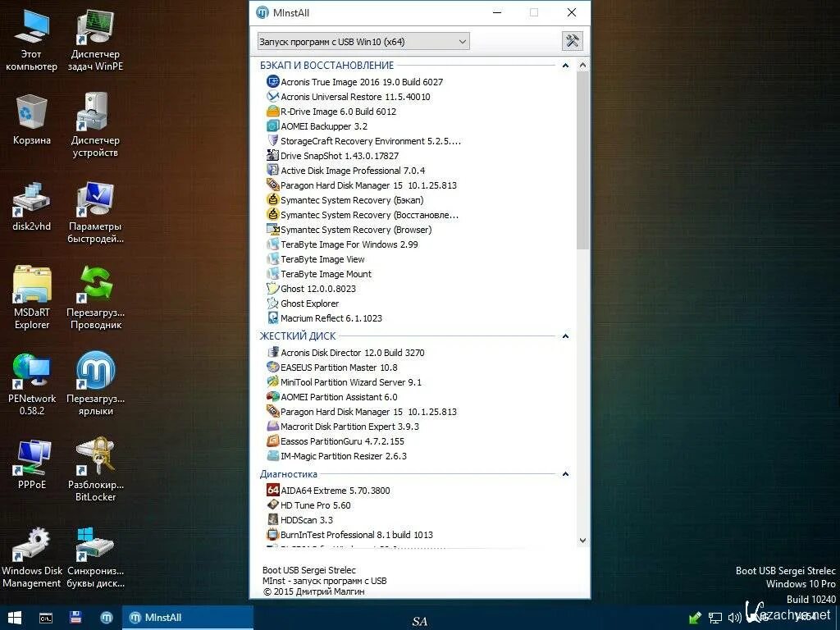Collapse the ЖЕСТКИЙ ДИСК section
840x630 pixels.
pyautogui.click(x=565, y=336)
